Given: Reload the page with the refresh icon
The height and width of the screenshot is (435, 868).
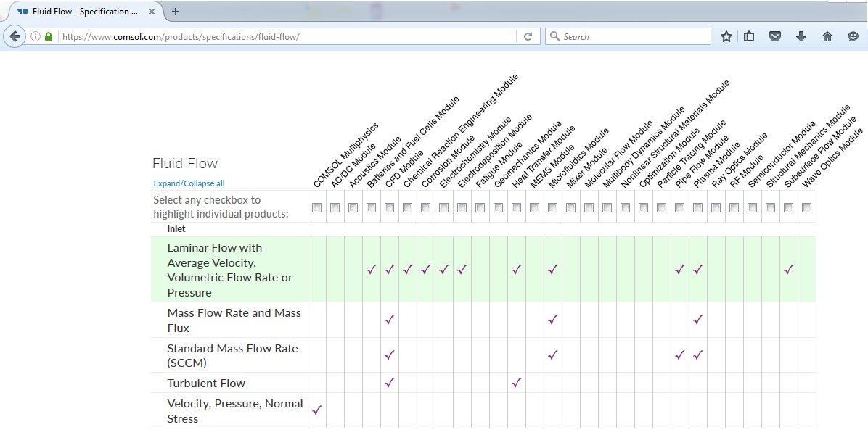Looking at the screenshot, I should [x=528, y=36].
